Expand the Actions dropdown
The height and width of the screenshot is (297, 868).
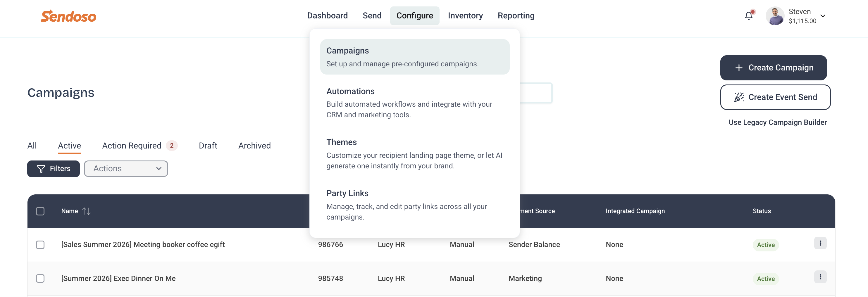tap(126, 169)
